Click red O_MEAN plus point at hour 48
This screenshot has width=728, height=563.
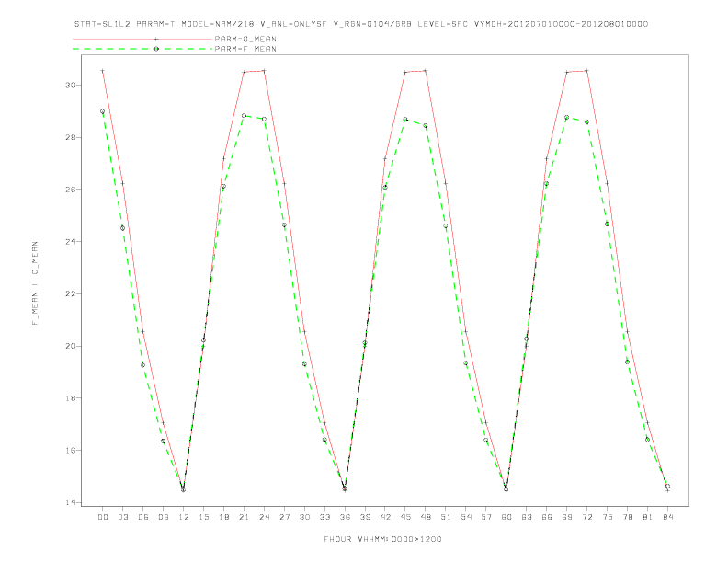pyautogui.click(x=426, y=71)
